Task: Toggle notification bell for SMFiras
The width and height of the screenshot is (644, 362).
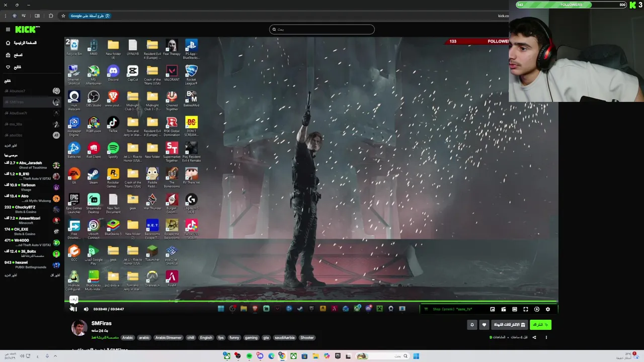Action: click(x=472, y=325)
